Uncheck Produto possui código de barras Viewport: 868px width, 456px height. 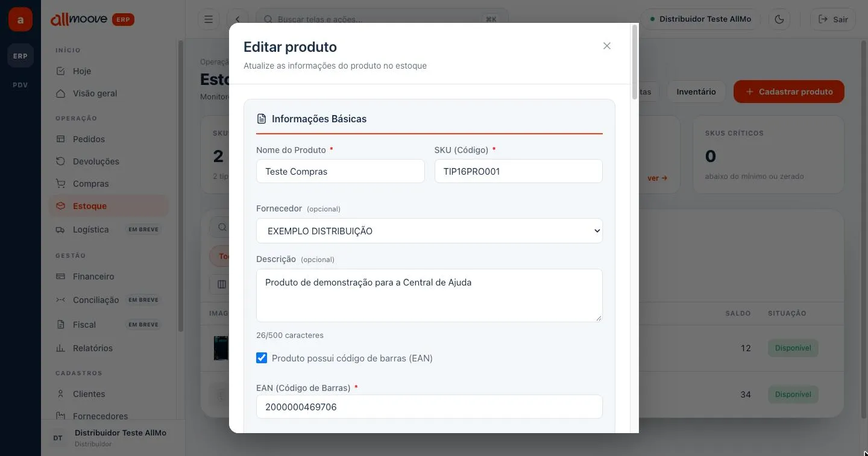(x=262, y=358)
